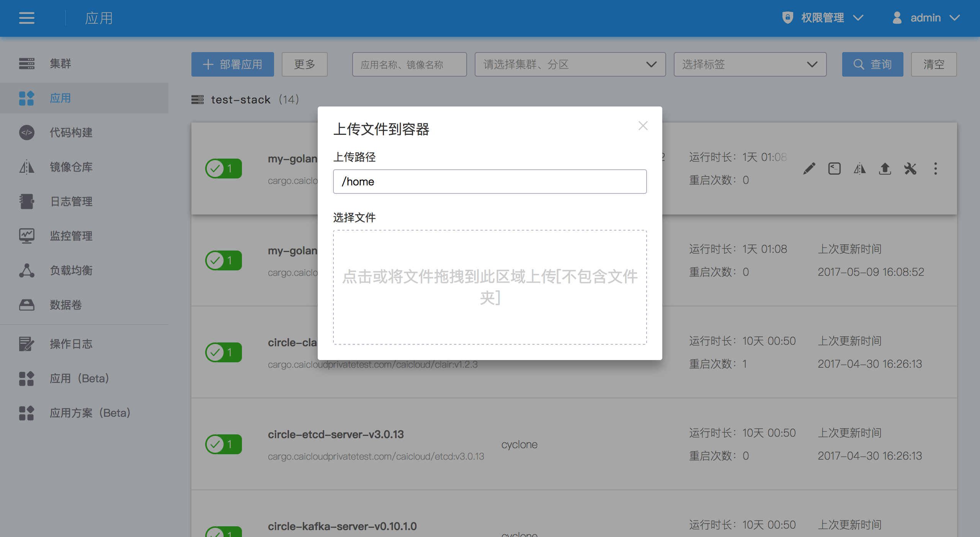This screenshot has height=537, width=980.
Task: Expand the admin user menu
Action: click(925, 18)
